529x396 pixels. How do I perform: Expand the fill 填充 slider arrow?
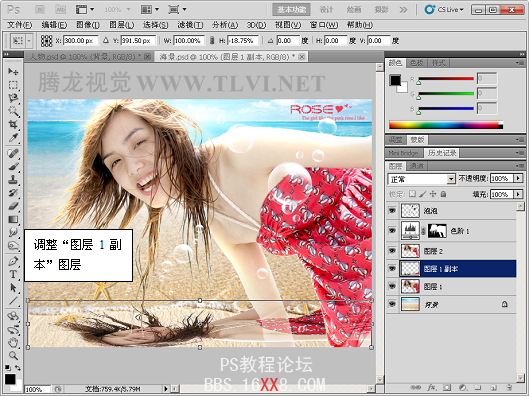[518, 194]
